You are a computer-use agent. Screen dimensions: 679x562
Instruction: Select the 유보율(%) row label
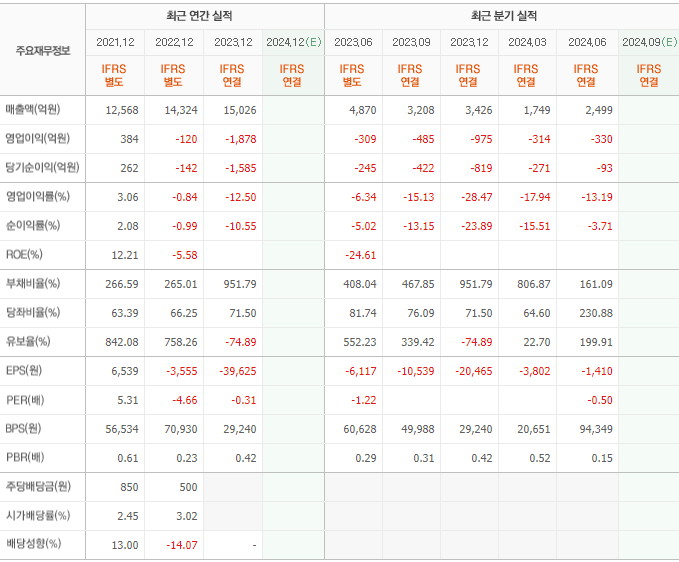28,342
